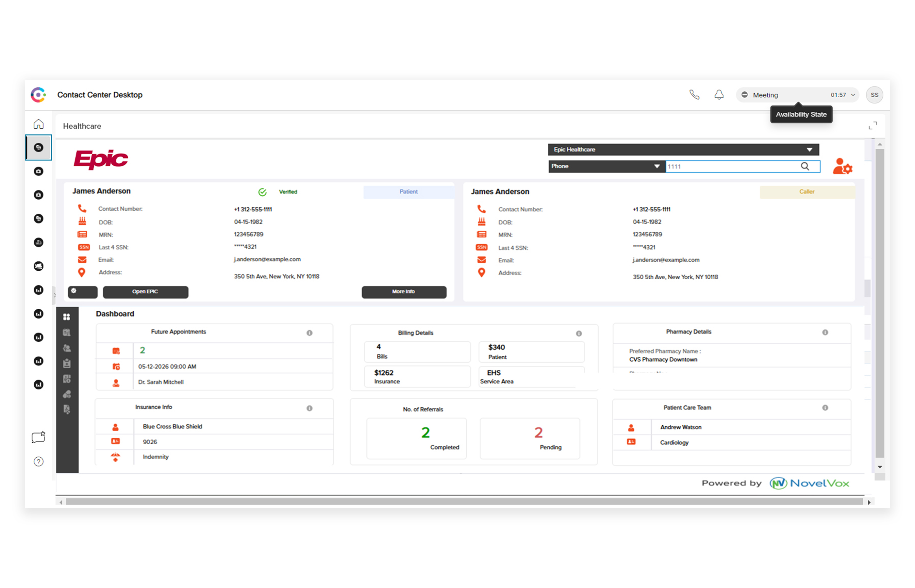Open the SS user profile menu

[874, 95]
